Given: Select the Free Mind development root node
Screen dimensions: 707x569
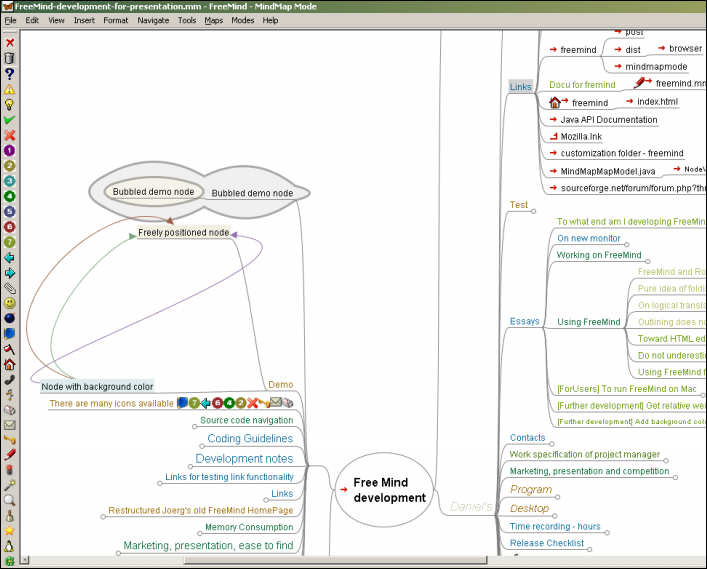Looking at the screenshot, I should 384,490.
